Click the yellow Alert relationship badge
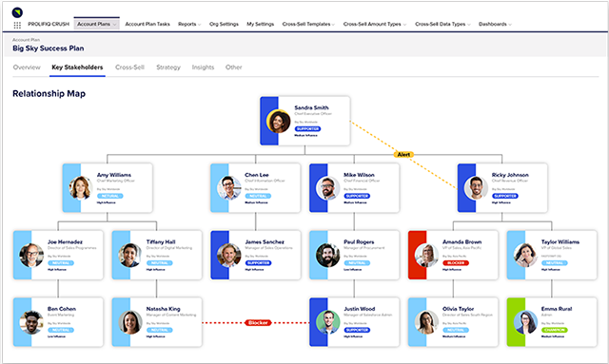Viewport: 609px width, 364px height. pyautogui.click(x=403, y=155)
